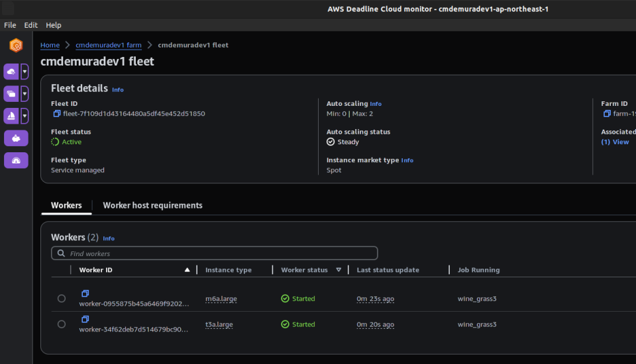Screen dimensions: 636x364
Task: Switch to the Workers tab
Action: [x=66, y=206]
